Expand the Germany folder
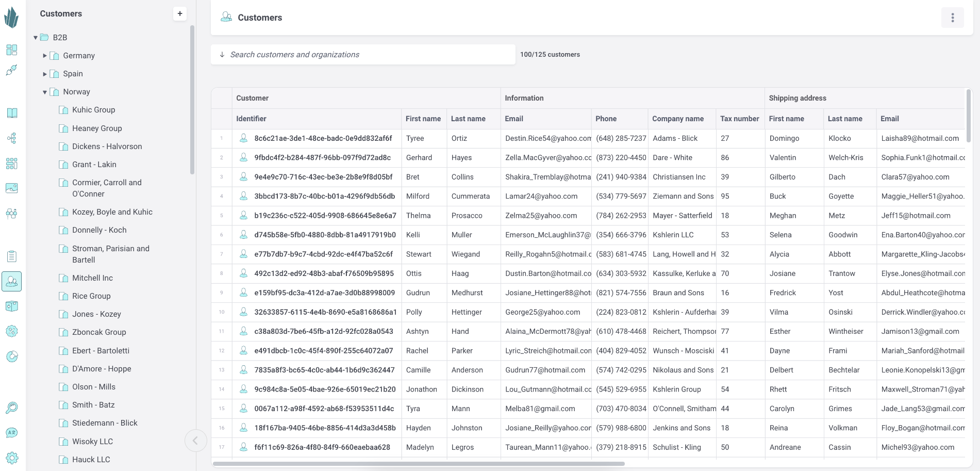Screen dimensions: 980x471 (45, 56)
